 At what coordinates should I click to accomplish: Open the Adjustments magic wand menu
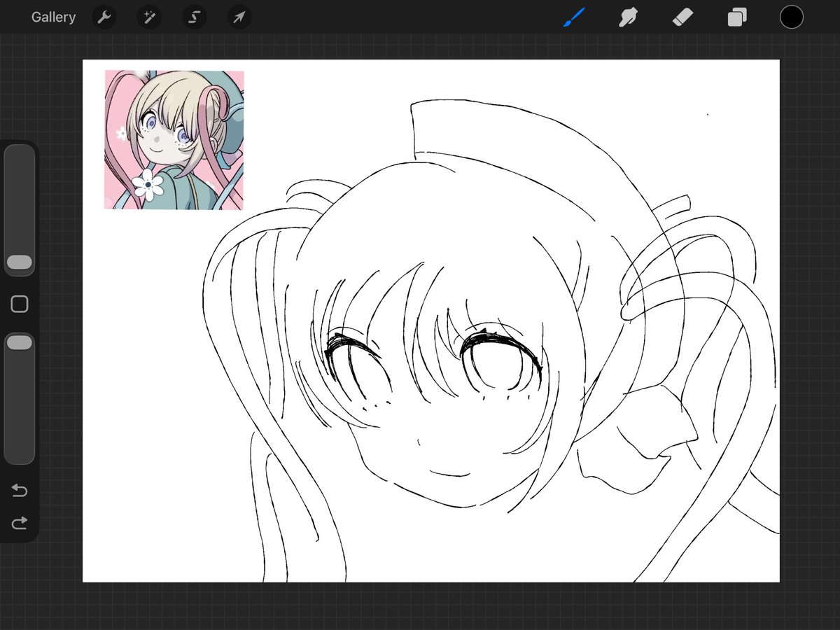click(x=149, y=17)
